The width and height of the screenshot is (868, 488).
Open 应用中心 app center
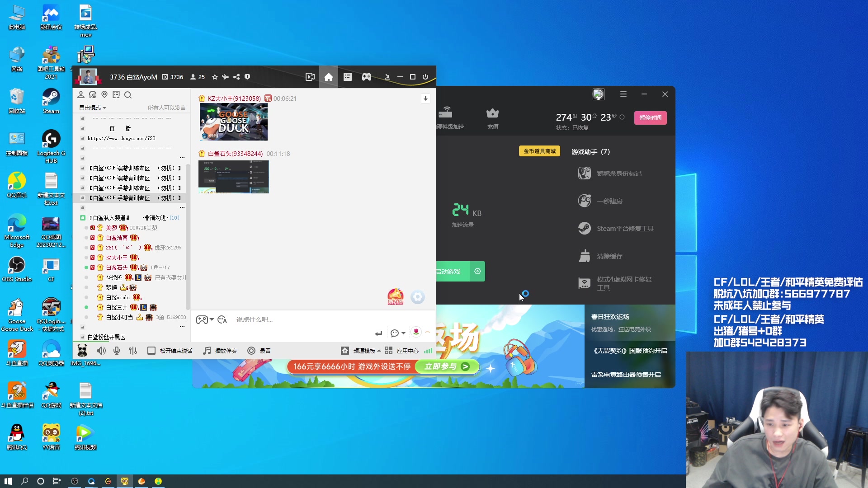click(x=401, y=351)
